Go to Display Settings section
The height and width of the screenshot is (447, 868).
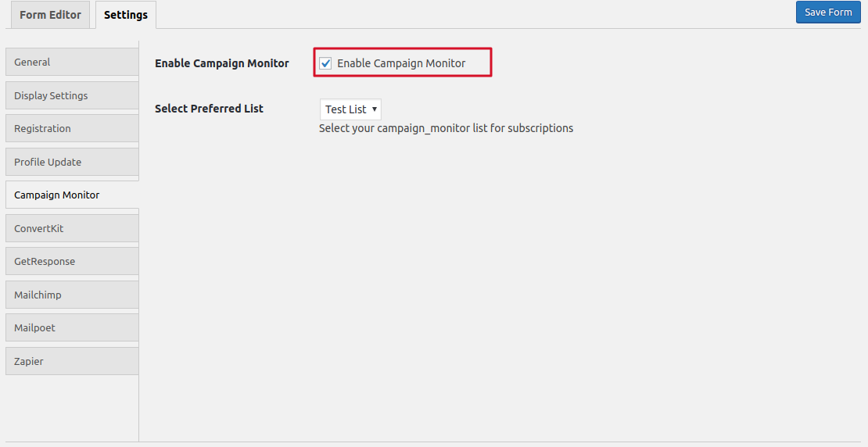pos(72,95)
